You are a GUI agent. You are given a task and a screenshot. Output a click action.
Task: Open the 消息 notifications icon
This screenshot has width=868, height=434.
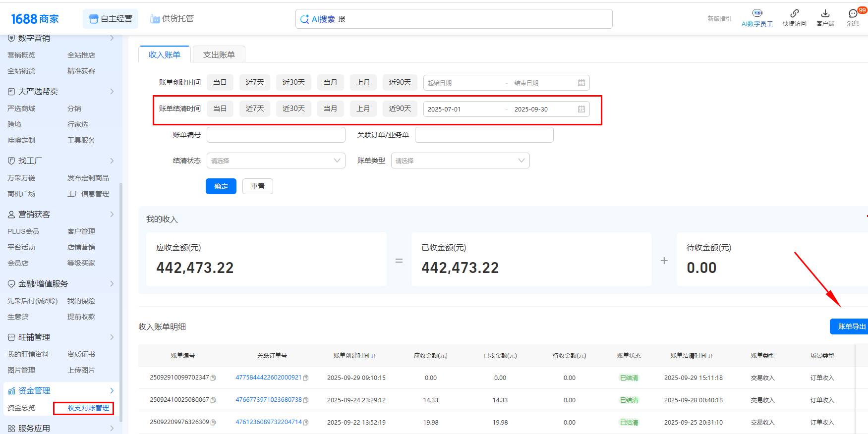tap(853, 13)
